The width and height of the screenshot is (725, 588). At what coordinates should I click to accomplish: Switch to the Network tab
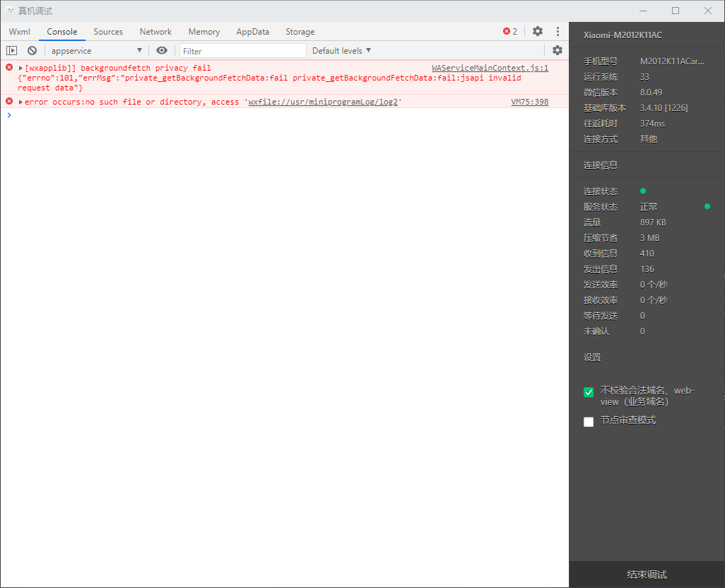pos(156,31)
